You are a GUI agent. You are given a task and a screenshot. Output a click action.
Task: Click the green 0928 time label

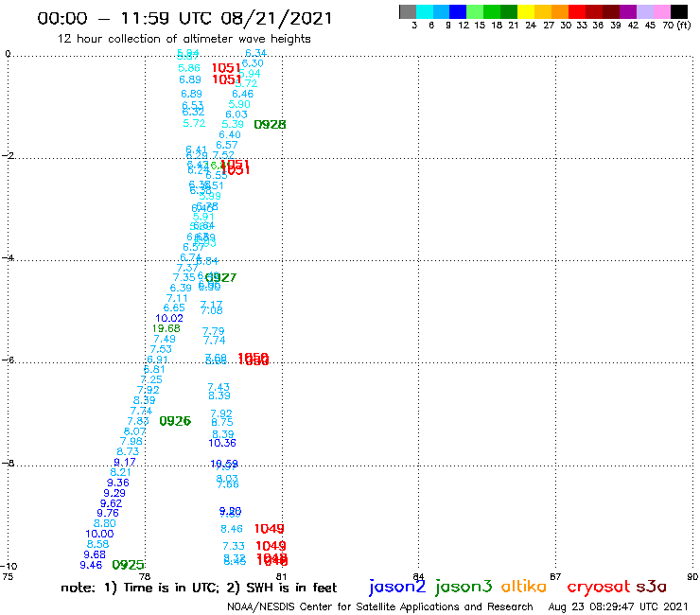270,125
